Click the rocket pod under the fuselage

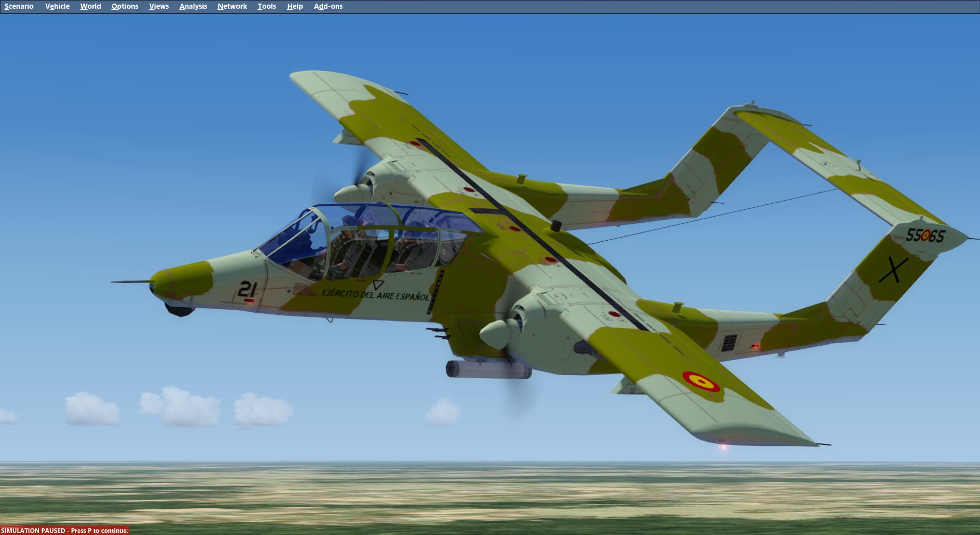pyautogui.click(x=487, y=370)
